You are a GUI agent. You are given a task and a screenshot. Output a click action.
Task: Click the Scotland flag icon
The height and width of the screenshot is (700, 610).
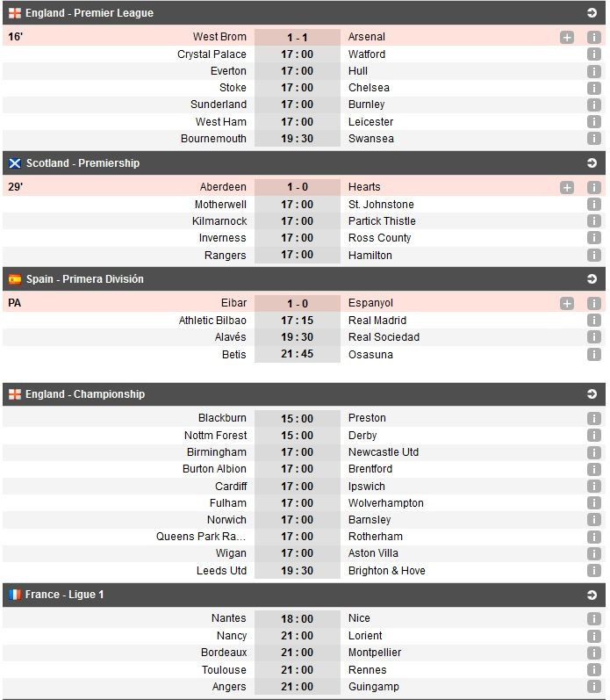pos(15,163)
